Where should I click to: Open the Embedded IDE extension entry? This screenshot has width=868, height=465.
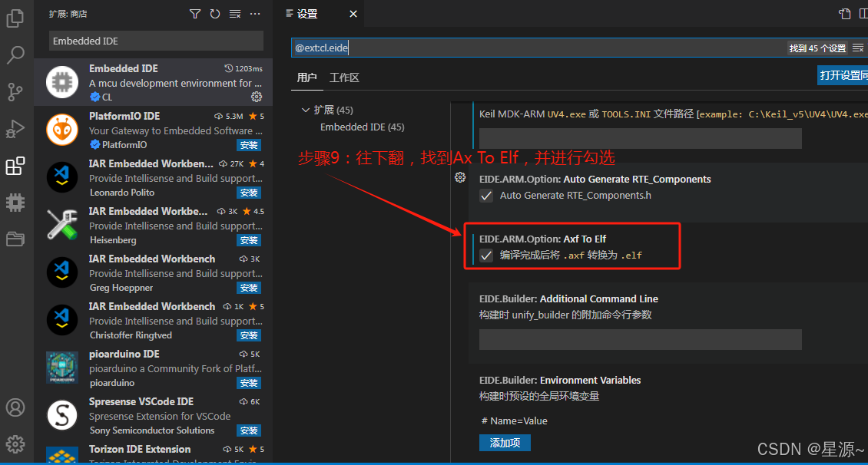[x=154, y=82]
